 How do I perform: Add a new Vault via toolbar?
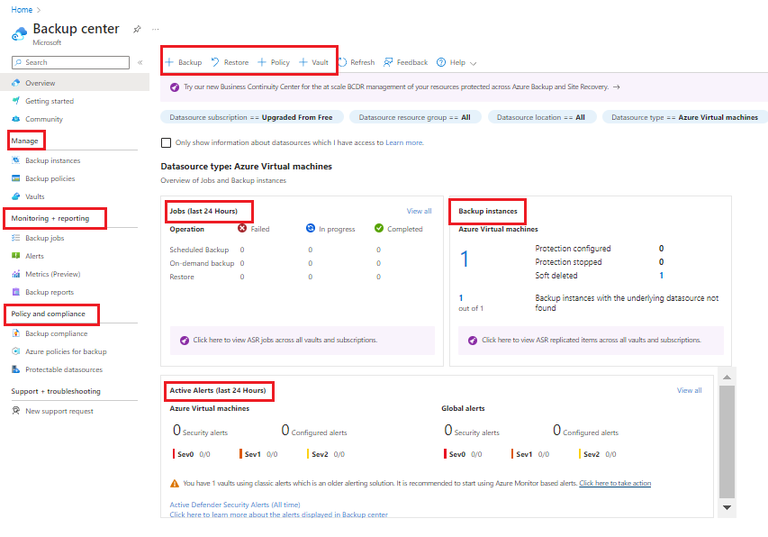tap(313, 62)
